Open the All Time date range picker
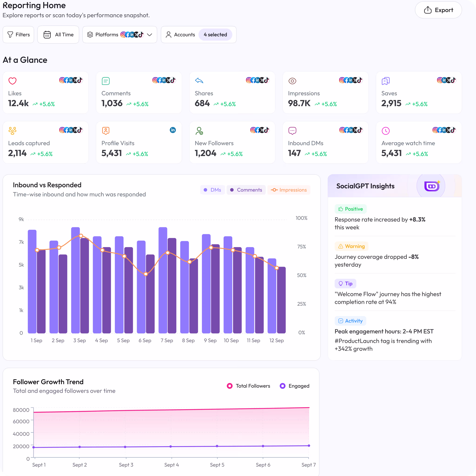Image resolution: width=476 pixels, height=476 pixels. tap(58, 35)
